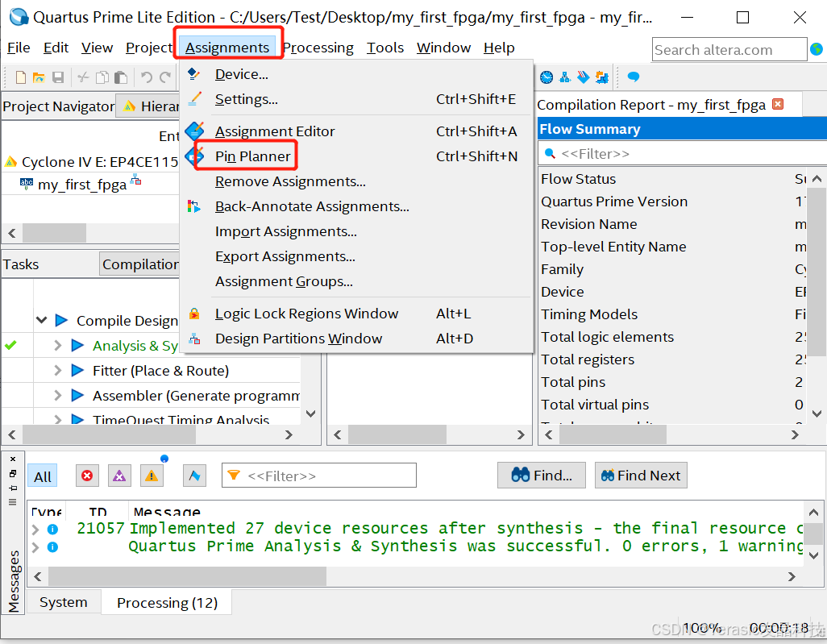This screenshot has width=827, height=644.
Task: Click the Open file folder icon
Action: pos(39,77)
